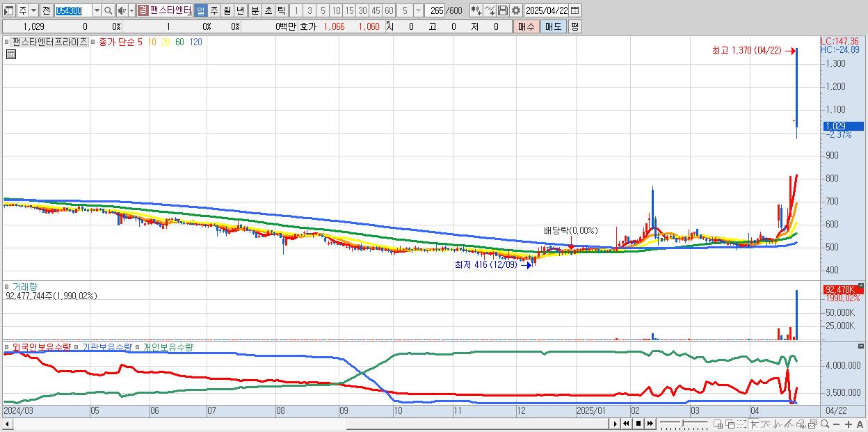The height and width of the screenshot is (432, 868).
Task: Select the 30 interval button
Action: [x=362, y=10]
